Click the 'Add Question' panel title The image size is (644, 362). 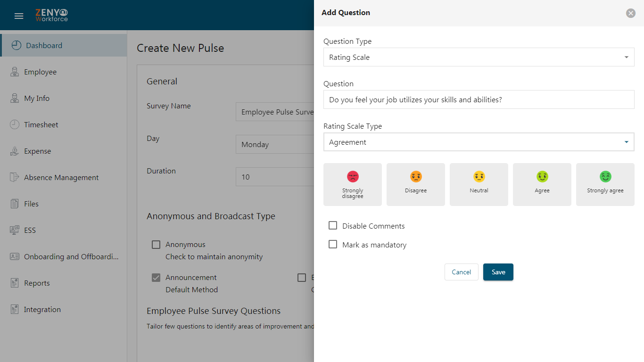(346, 13)
